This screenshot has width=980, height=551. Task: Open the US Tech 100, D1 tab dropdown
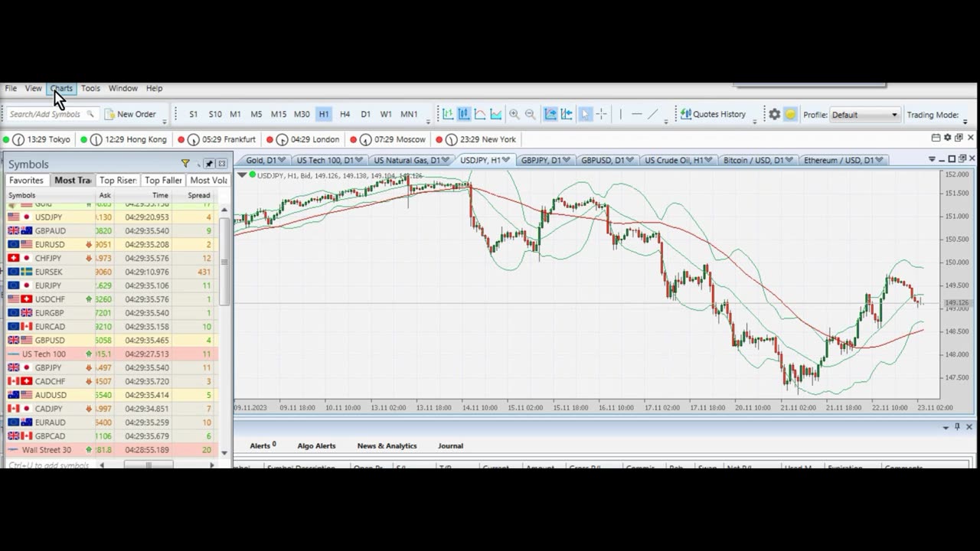(358, 160)
